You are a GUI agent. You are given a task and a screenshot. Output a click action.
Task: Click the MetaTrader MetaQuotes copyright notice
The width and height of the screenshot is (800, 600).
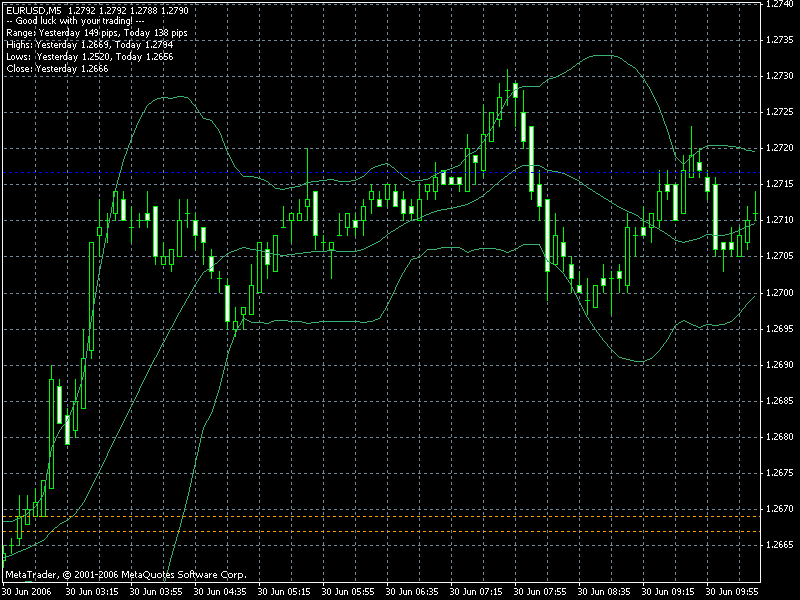126,574
